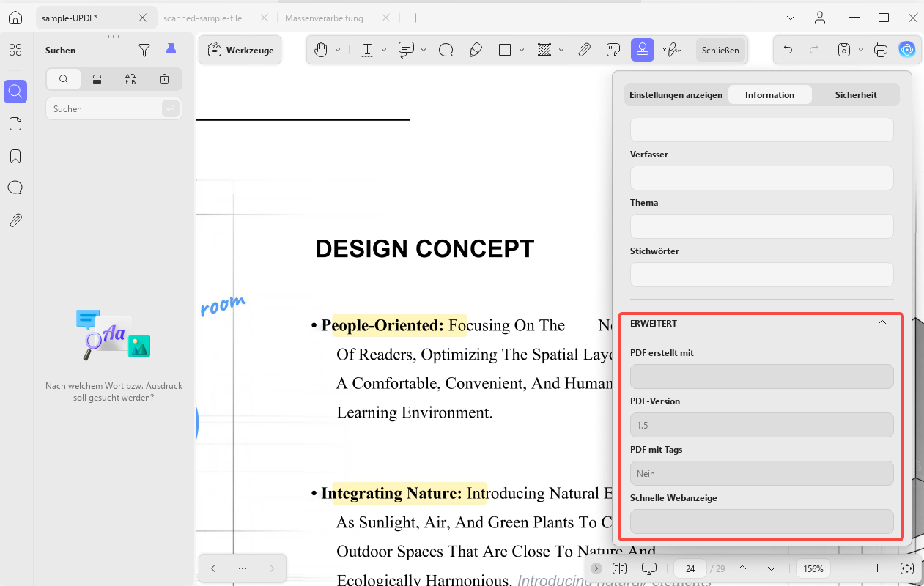This screenshot has width=924, height=586.
Task: Select the sticker tool
Action: point(613,50)
